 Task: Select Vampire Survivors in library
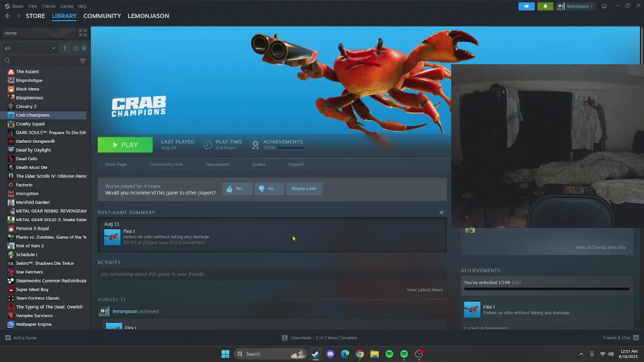pos(34,316)
